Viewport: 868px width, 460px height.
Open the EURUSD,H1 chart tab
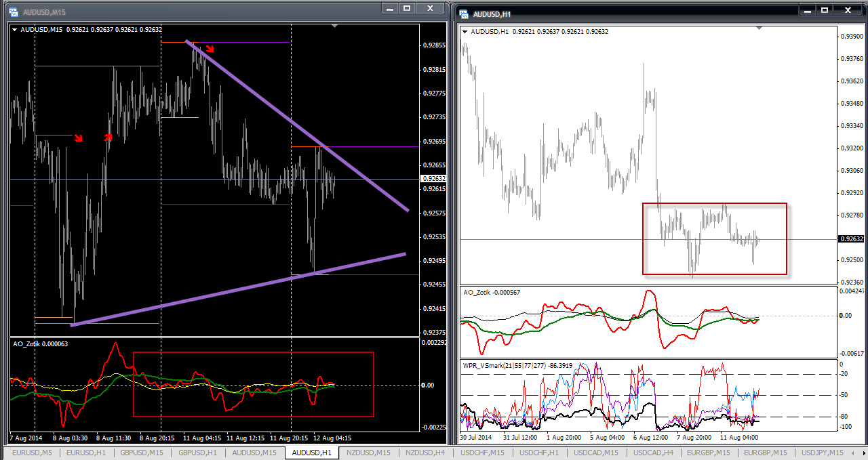point(85,453)
